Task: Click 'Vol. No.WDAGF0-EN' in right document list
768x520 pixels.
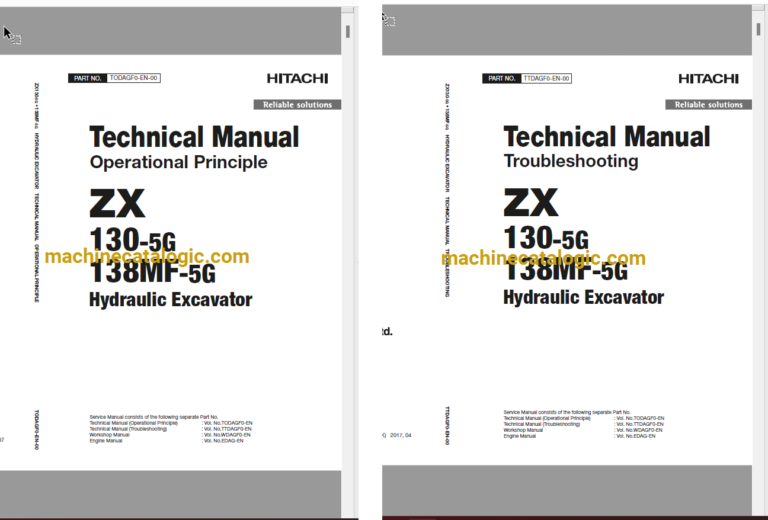Action: click(x=639, y=430)
